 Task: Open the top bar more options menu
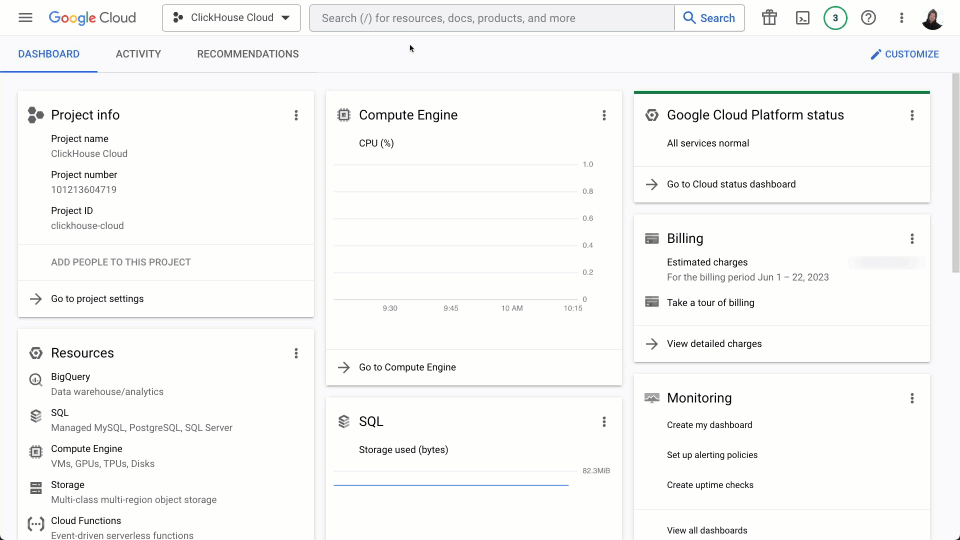[x=901, y=18]
